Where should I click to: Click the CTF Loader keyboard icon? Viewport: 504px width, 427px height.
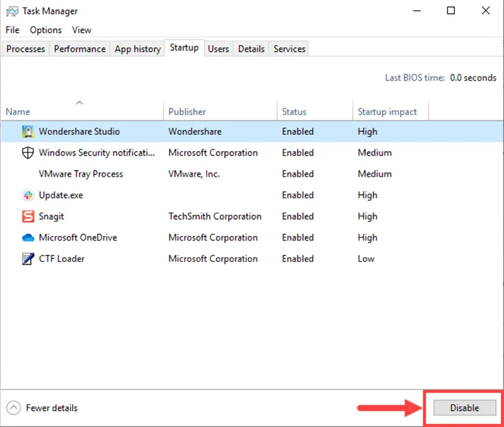click(x=28, y=259)
